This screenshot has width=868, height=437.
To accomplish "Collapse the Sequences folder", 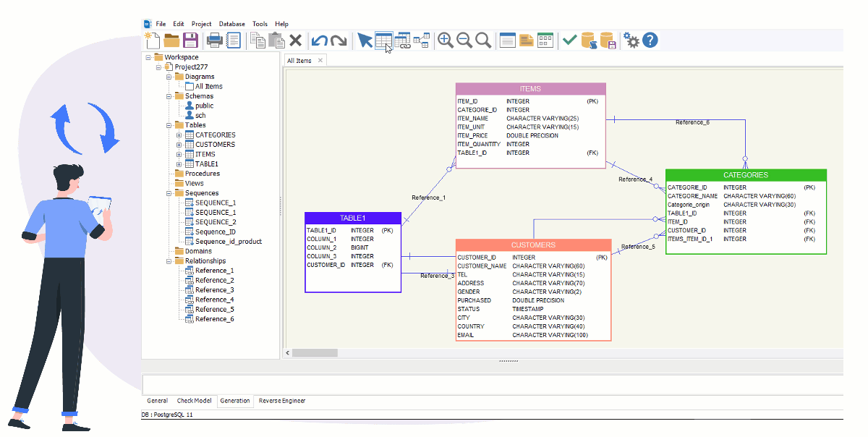I will [x=169, y=193].
